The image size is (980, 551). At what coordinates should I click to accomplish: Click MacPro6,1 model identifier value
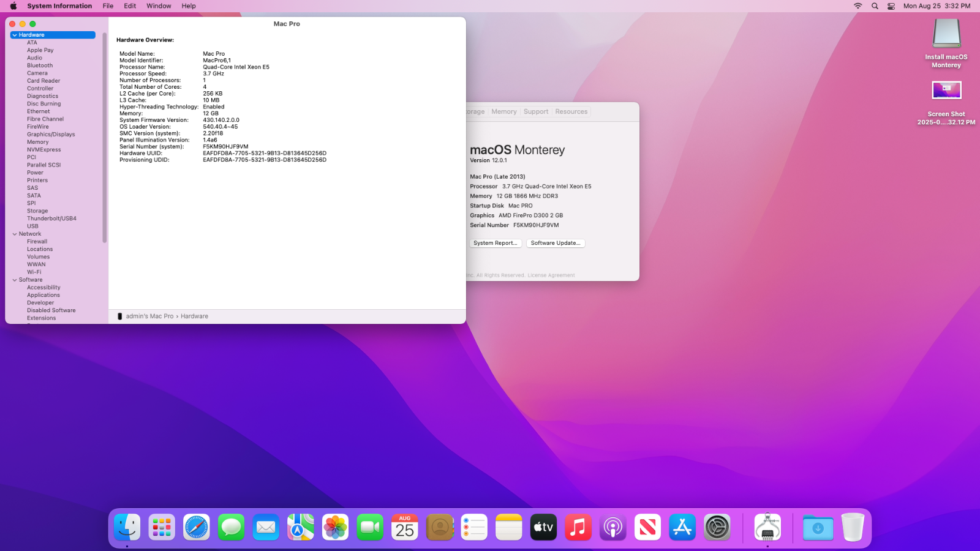(x=217, y=61)
